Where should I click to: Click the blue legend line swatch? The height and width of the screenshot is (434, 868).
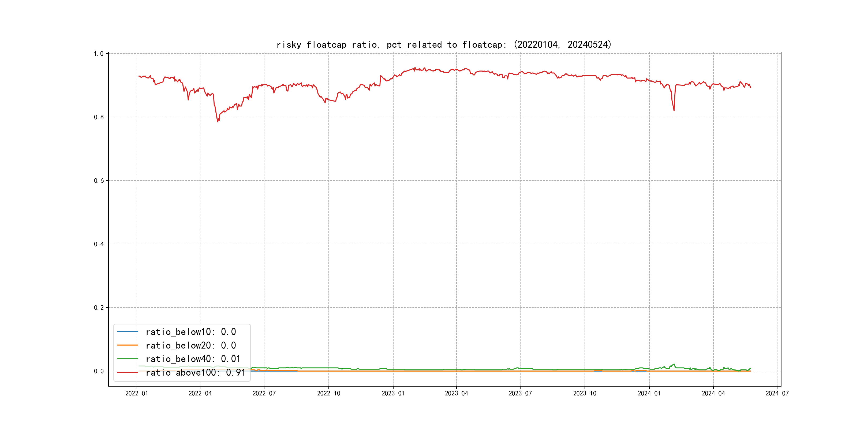click(127, 332)
